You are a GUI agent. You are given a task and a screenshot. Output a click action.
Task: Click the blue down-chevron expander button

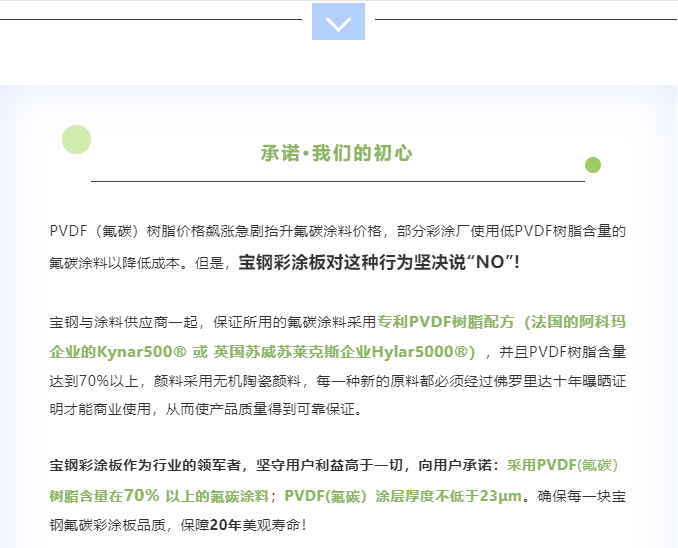[x=338, y=22]
